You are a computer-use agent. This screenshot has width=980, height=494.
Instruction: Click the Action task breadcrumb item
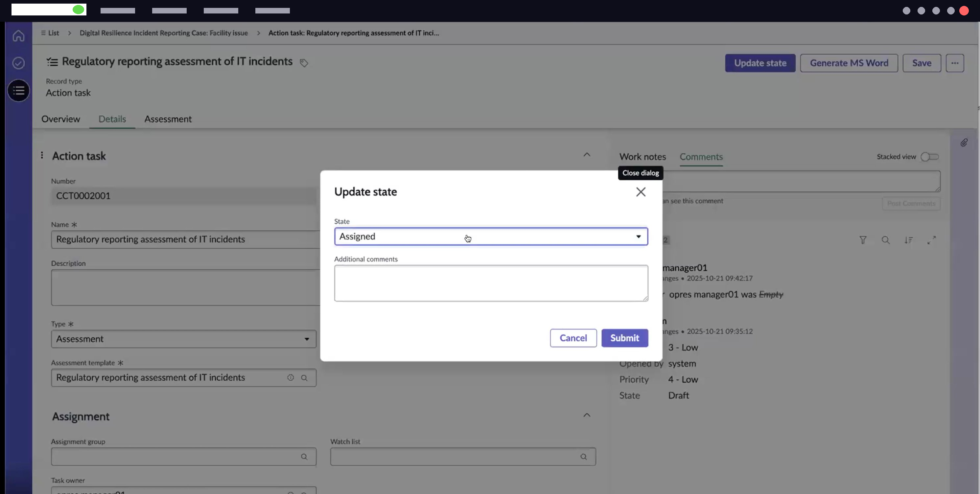click(x=353, y=33)
